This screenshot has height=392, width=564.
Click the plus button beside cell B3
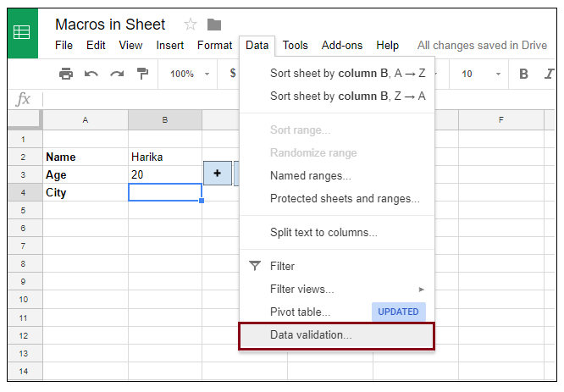(218, 174)
